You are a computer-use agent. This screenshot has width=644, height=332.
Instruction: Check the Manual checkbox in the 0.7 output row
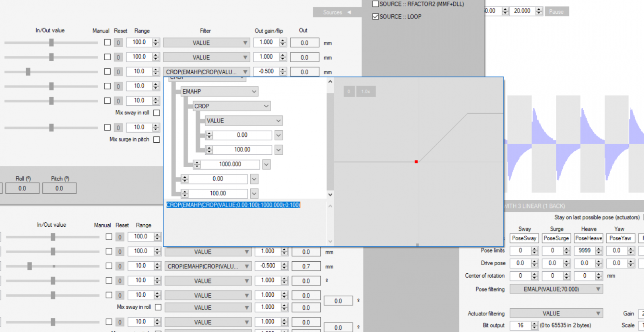109,266
